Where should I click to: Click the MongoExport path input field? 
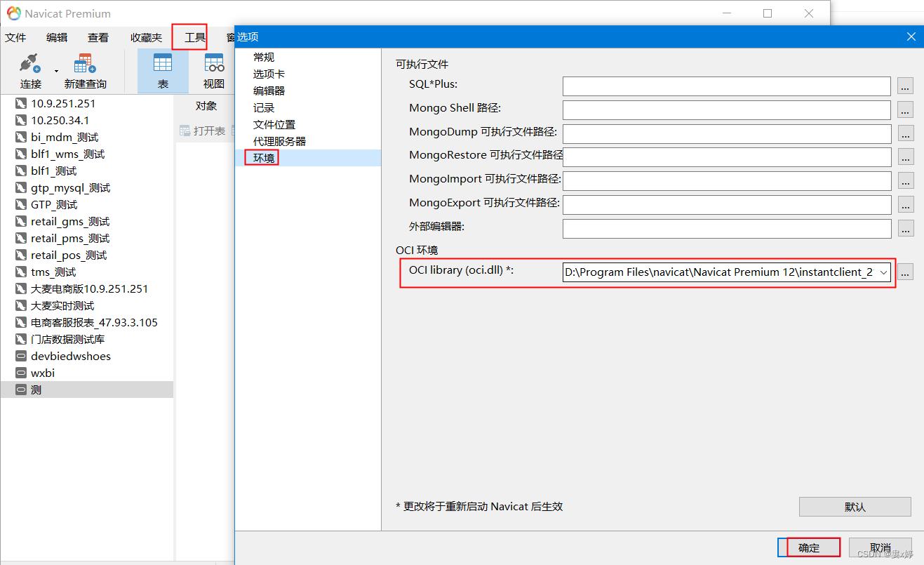coord(727,205)
